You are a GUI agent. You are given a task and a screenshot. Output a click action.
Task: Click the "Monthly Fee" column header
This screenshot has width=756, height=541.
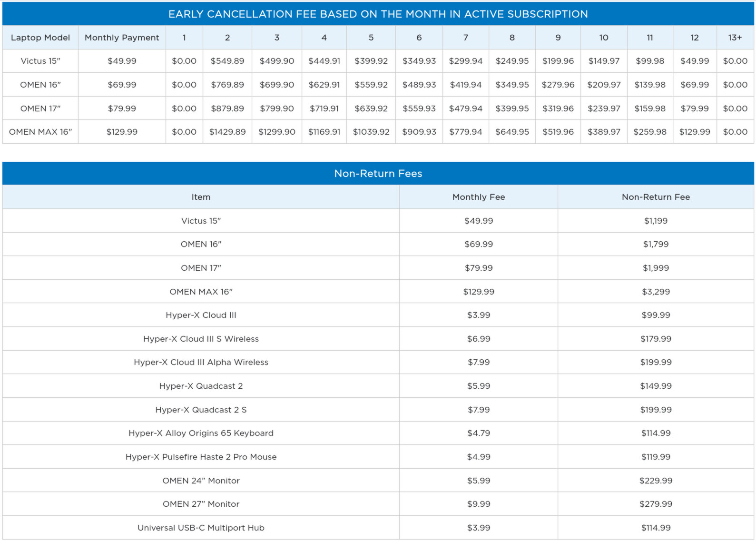(x=478, y=197)
